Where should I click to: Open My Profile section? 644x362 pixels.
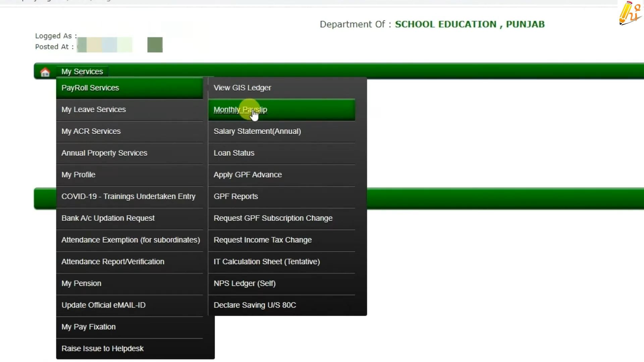(x=78, y=174)
